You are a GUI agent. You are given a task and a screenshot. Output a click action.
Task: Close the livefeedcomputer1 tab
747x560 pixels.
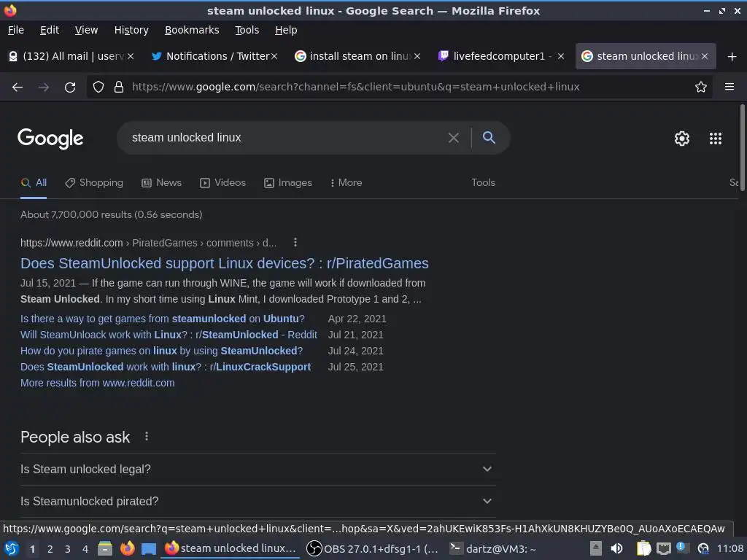click(561, 56)
